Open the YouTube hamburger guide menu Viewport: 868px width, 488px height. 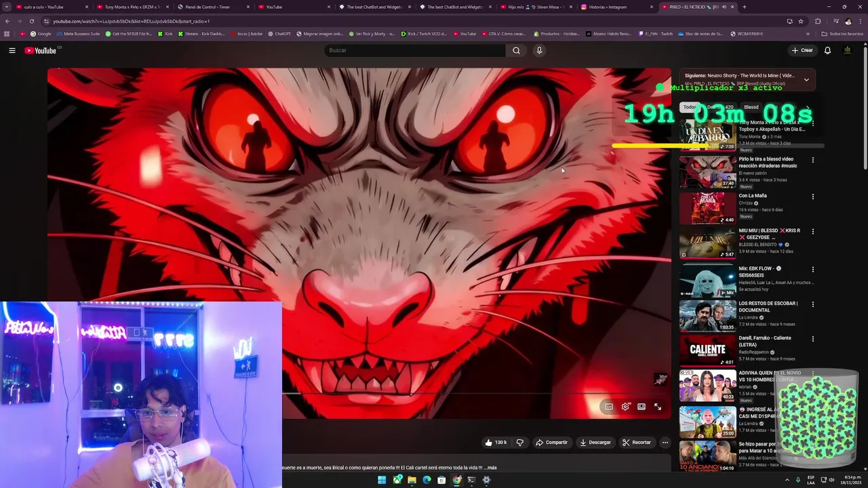(12, 50)
